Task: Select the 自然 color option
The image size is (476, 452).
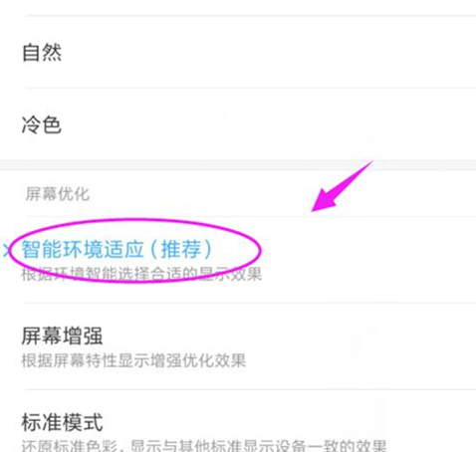Action: [238, 52]
